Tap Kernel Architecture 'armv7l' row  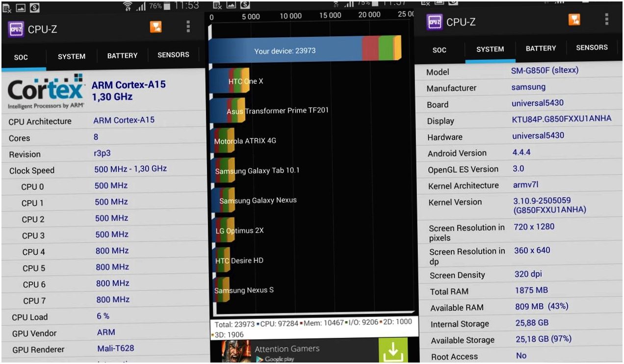519,185
